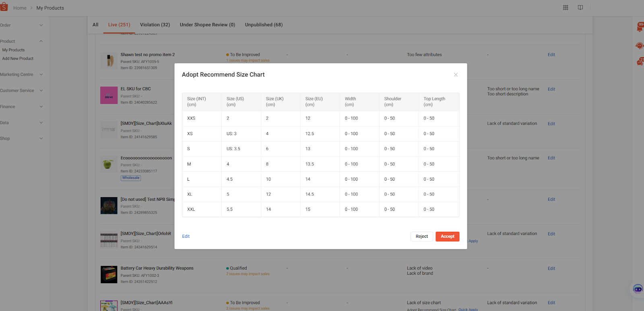
Task: Switch to the Unpublished (68) tab
Action: 264,25
